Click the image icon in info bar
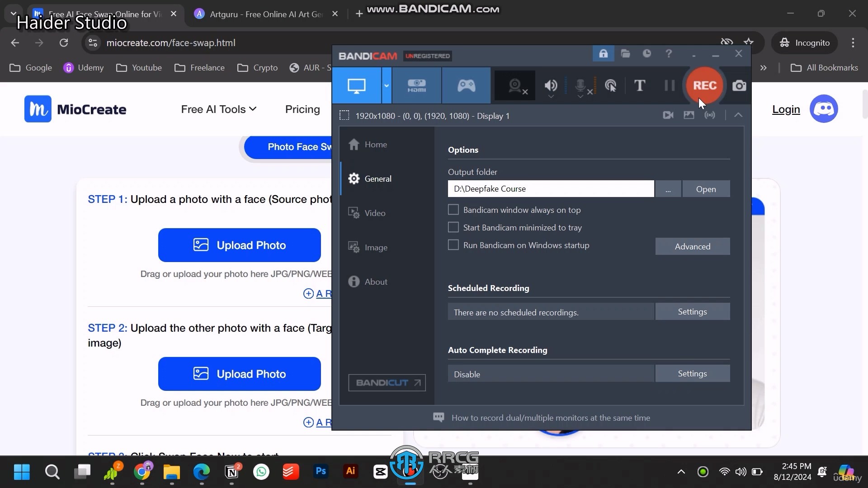Image resolution: width=868 pixels, height=488 pixels. point(689,115)
